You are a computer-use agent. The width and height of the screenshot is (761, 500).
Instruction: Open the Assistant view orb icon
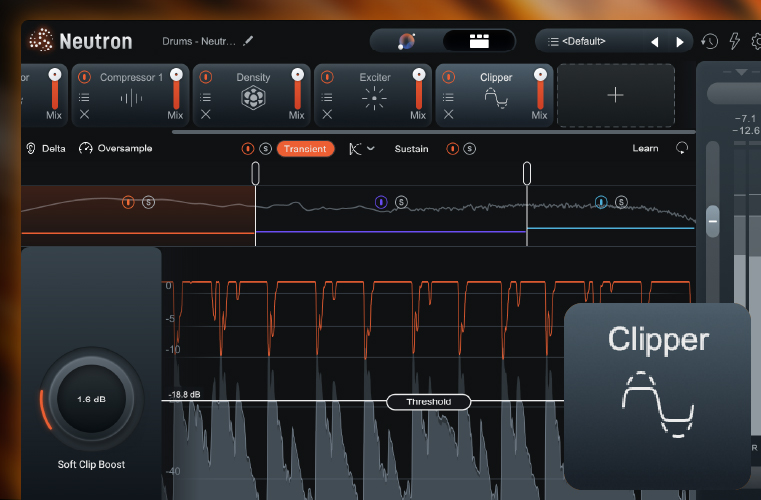point(407,41)
